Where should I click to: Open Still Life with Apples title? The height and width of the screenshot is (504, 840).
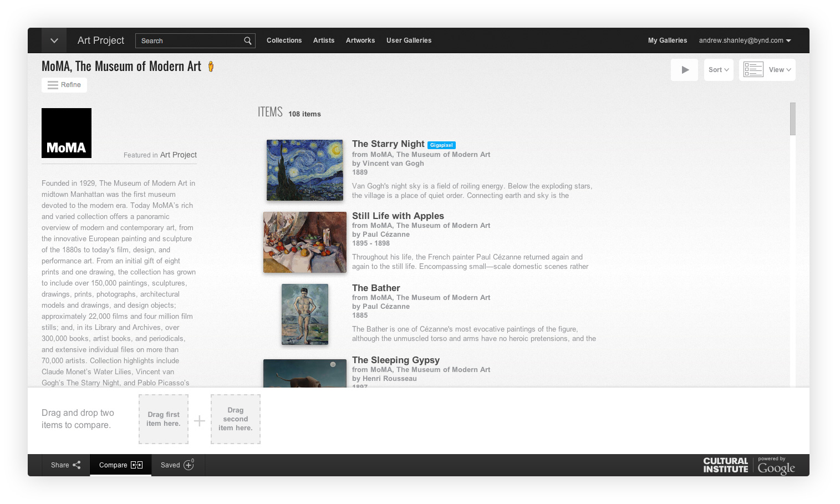[x=398, y=216]
